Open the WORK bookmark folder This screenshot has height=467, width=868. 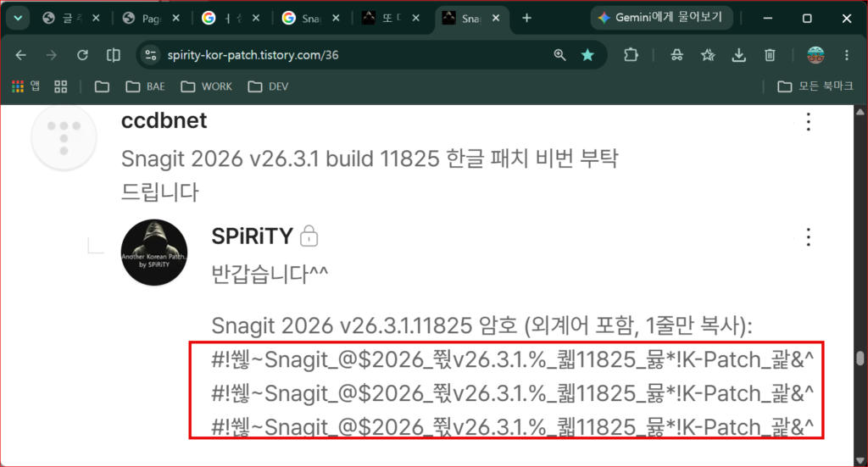(x=207, y=86)
